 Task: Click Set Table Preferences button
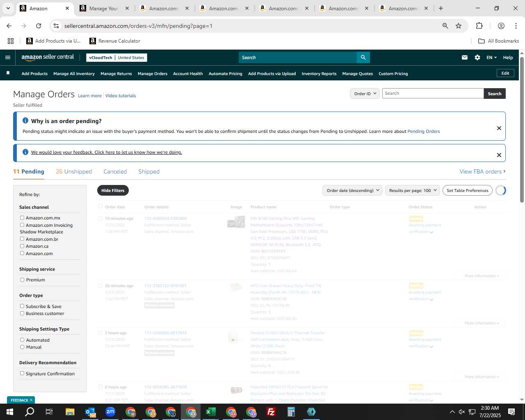468,190
